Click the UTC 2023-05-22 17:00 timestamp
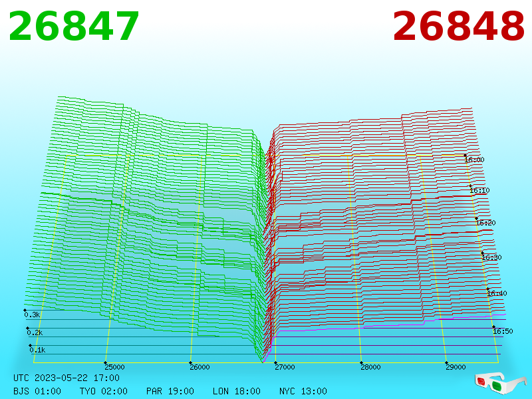The image size is (532, 399). pos(66,378)
